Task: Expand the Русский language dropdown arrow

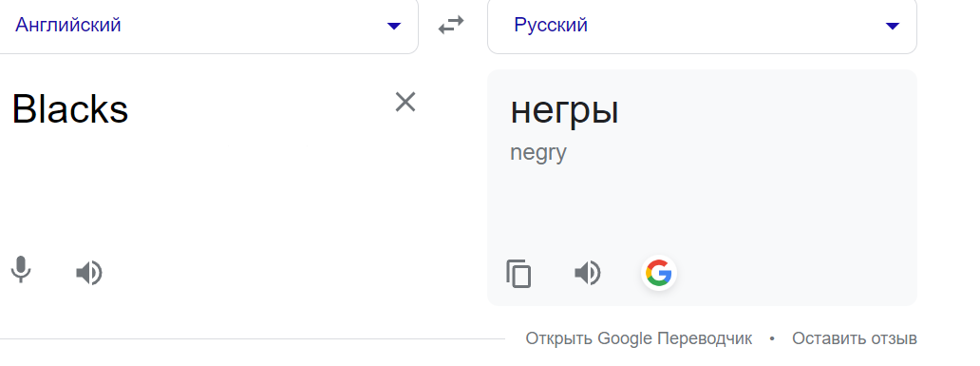Action: [x=893, y=26]
